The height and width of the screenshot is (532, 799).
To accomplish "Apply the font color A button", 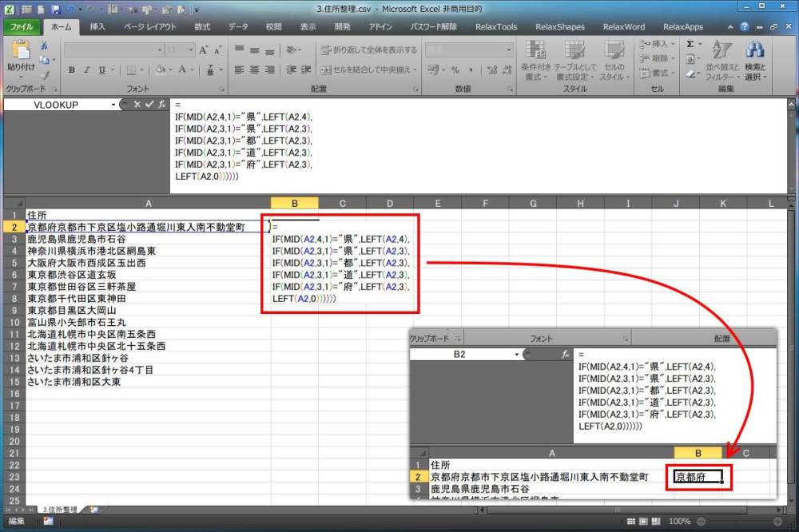I will click(x=182, y=69).
